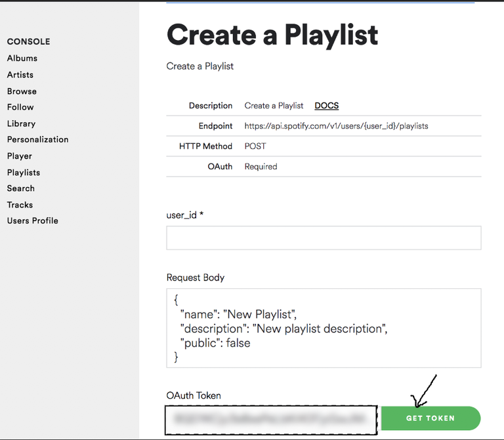Open Albums in the console sidebar
The width and height of the screenshot is (504, 440).
22,58
